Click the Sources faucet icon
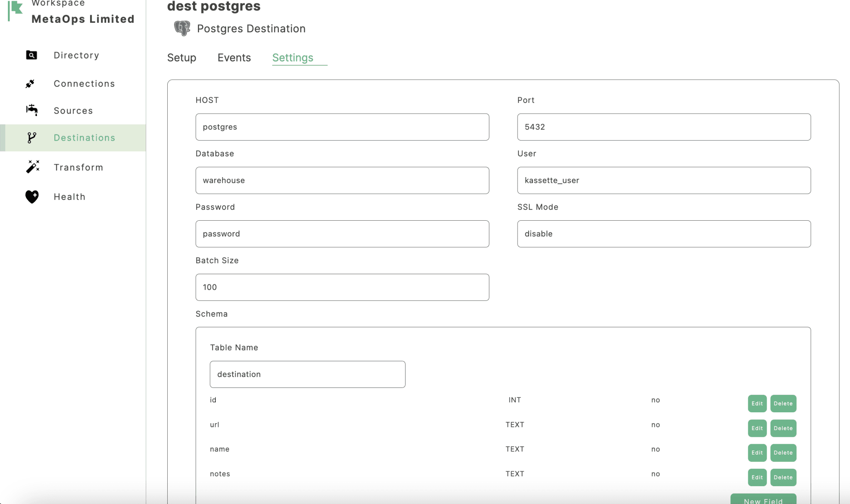 click(32, 110)
